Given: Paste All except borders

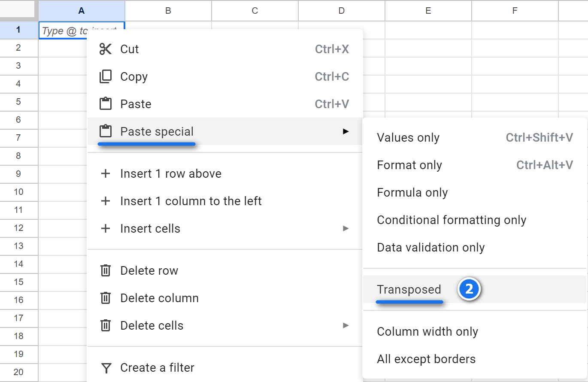Looking at the screenshot, I should (x=475, y=359).
